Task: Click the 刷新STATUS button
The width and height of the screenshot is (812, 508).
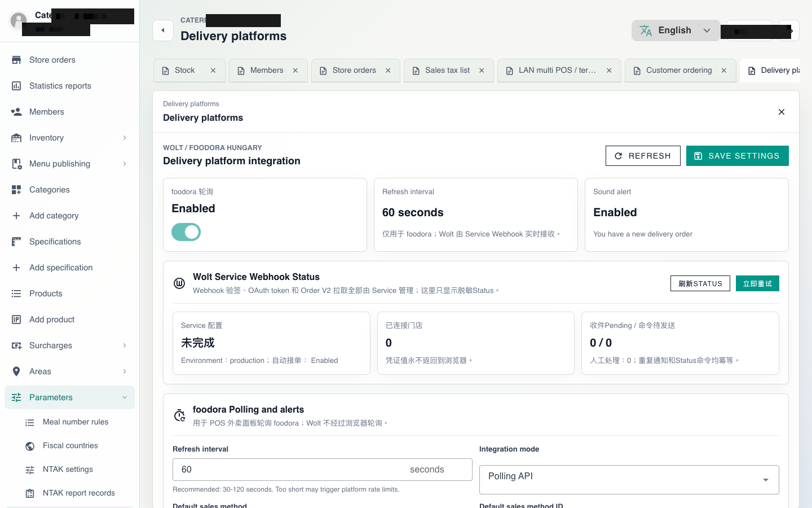Action: 700,283
